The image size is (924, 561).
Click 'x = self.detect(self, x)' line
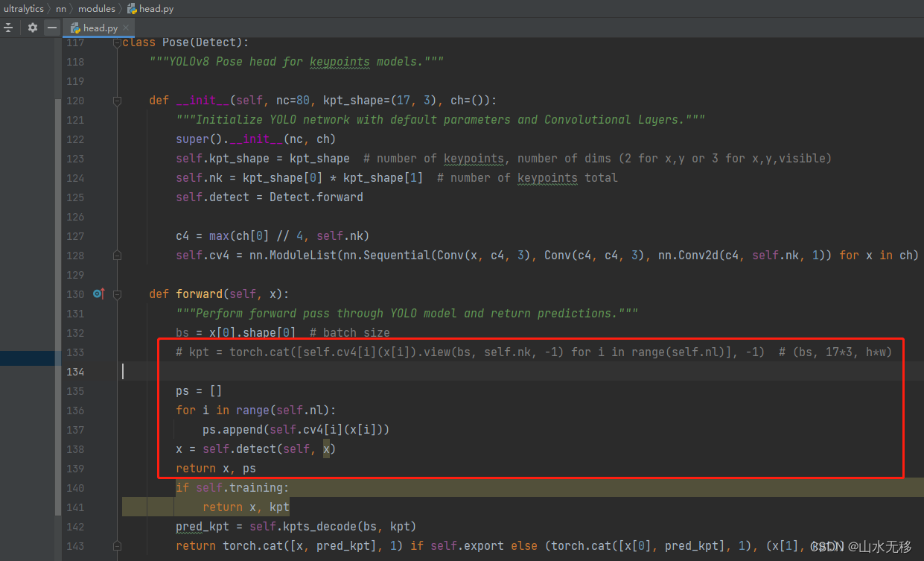pyautogui.click(x=255, y=449)
